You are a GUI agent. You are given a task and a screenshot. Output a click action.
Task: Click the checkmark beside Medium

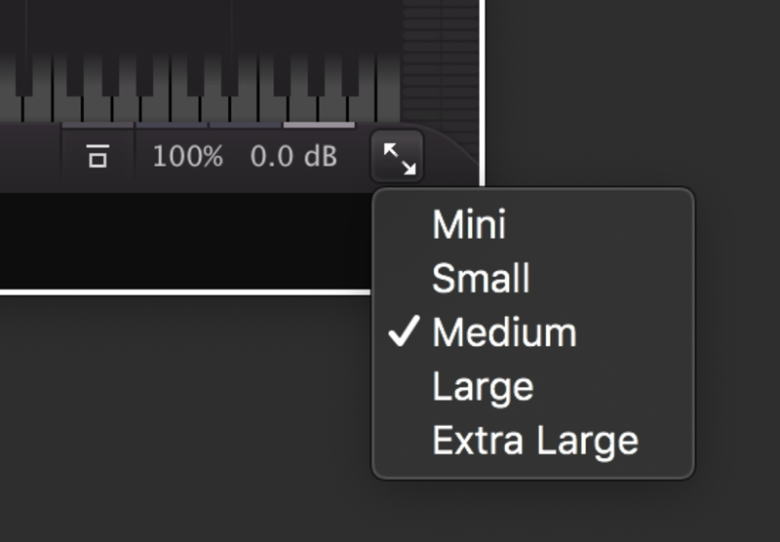click(x=404, y=331)
